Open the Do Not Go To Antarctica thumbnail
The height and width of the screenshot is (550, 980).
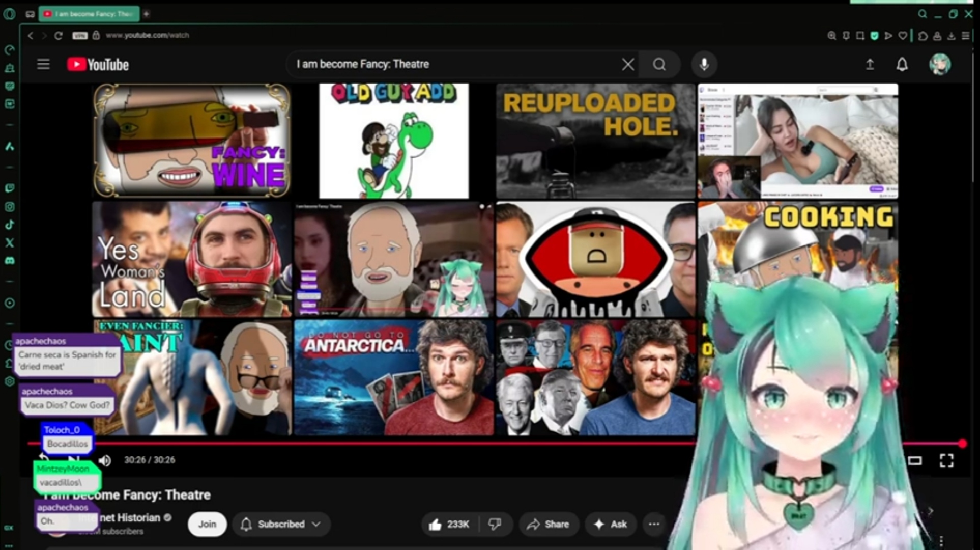(x=393, y=377)
